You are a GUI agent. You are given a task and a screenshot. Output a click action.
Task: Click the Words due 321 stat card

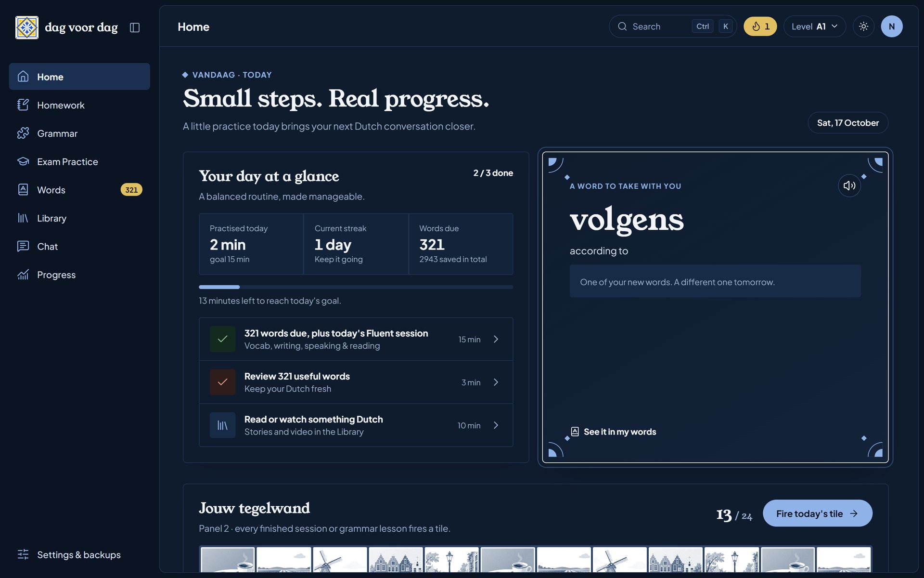coord(461,244)
